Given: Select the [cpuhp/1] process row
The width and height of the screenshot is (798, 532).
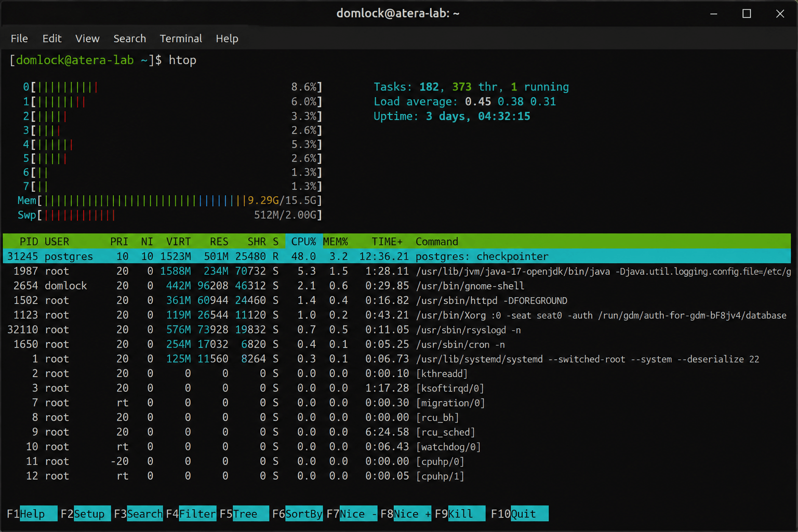Looking at the screenshot, I should [397, 476].
